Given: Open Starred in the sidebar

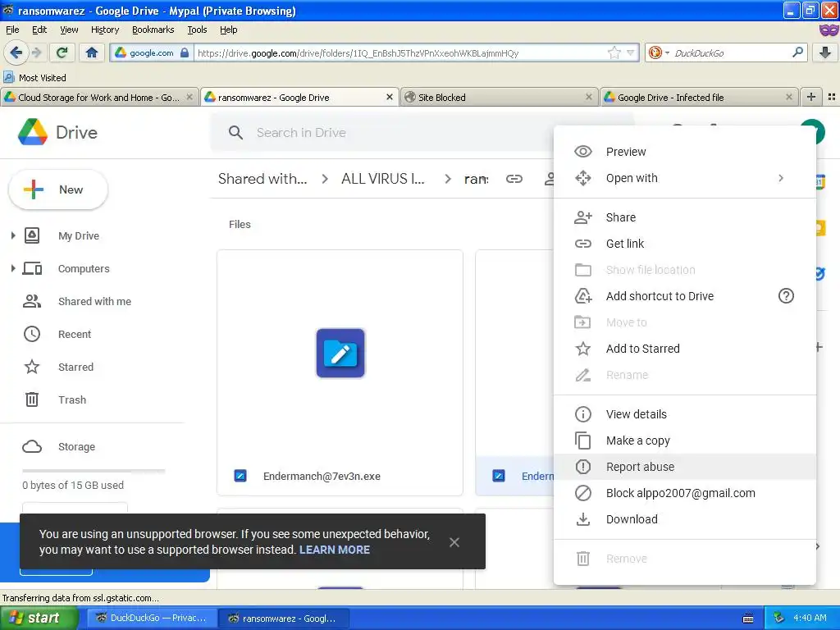Looking at the screenshot, I should (x=75, y=367).
